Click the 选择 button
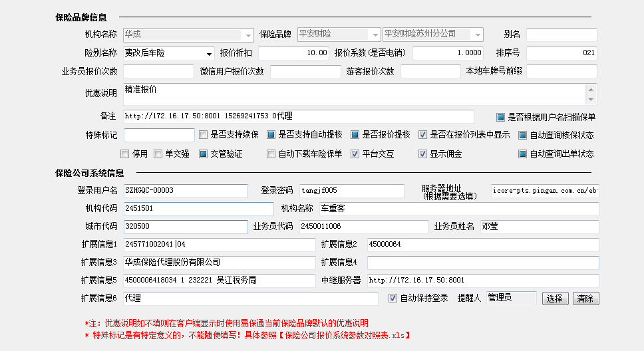644x351 pixels. (555, 298)
